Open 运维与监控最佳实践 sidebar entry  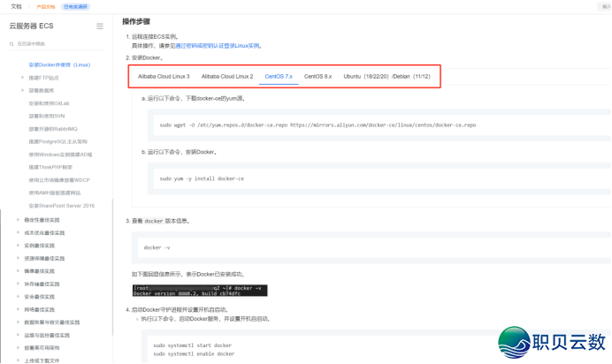click(x=47, y=335)
